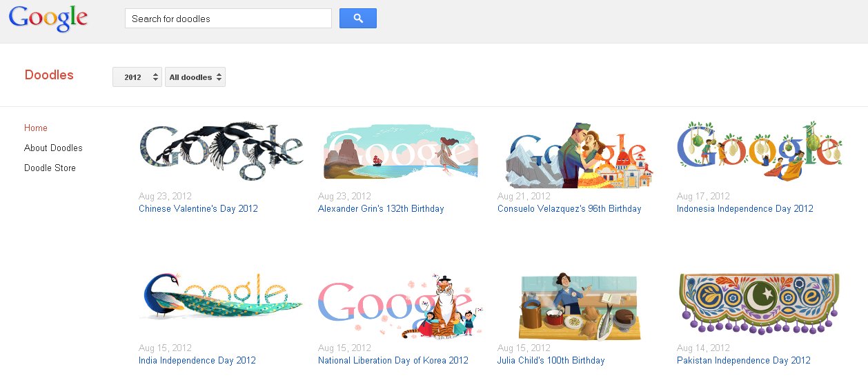Open the India peacock doodle image
Screen dimensions: 868x378
click(221, 297)
